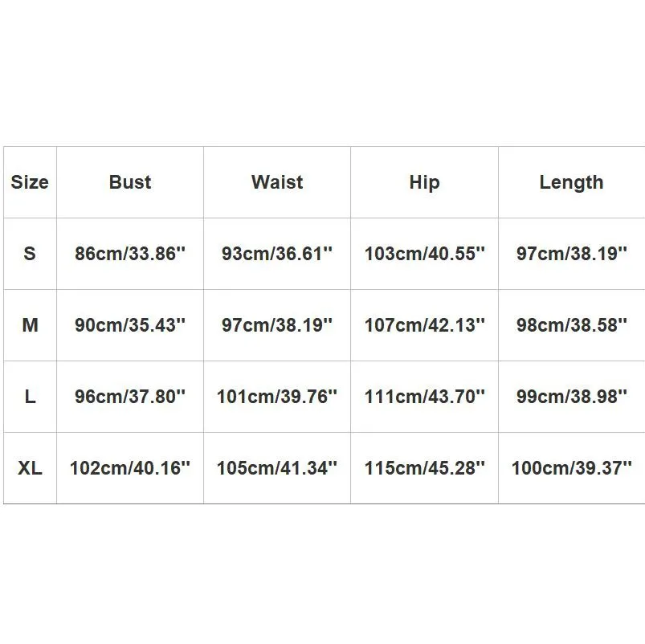The height and width of the screenshot is (644, 645).
Task: Click the Length column header
Action: point(571,182)
